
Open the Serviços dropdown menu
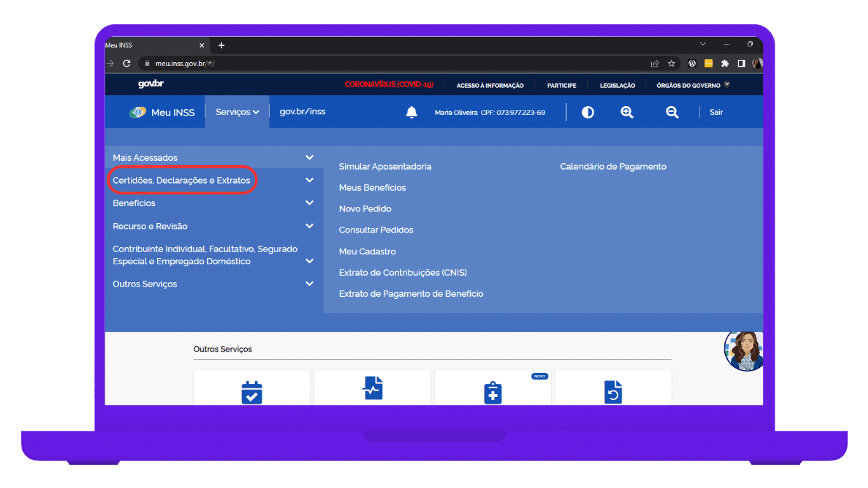click(x=237, y=112)
